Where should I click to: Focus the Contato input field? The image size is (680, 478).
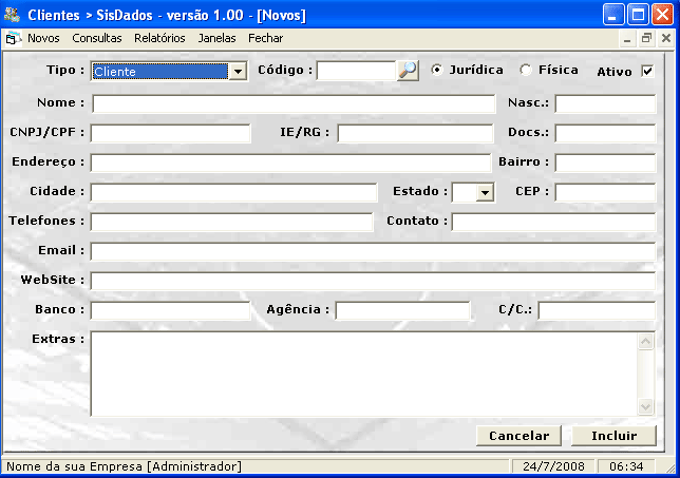coord(554,222)
